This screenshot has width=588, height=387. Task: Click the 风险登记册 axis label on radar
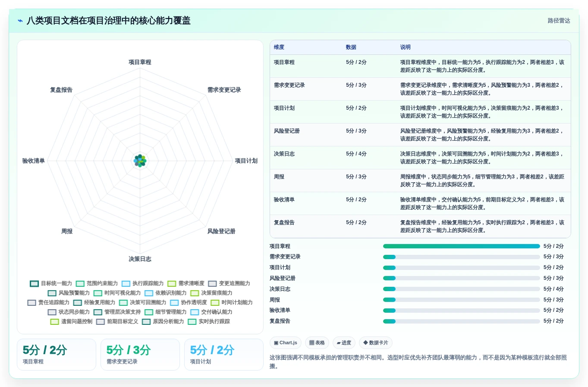click(221, 232)
